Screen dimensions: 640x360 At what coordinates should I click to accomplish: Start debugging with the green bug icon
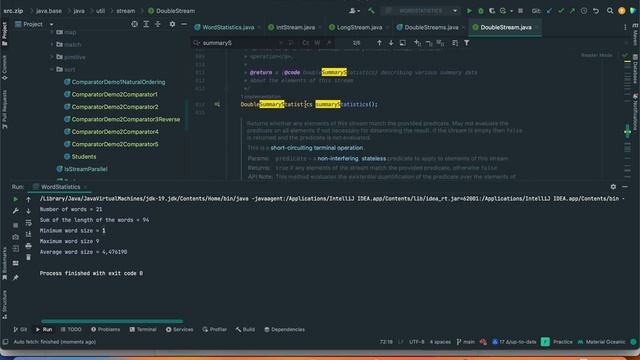point(481,11)
